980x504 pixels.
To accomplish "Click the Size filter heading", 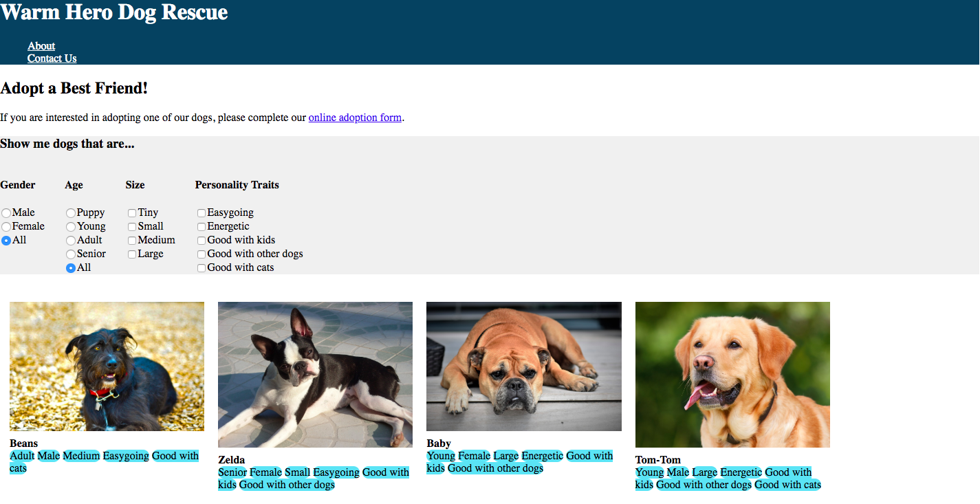I will 135,185.
